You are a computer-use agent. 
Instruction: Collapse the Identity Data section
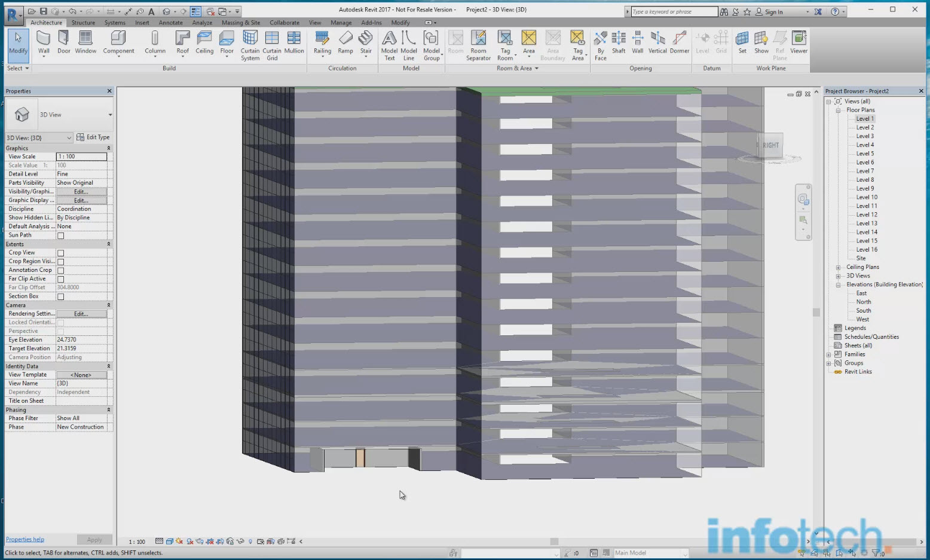(108, 366)
